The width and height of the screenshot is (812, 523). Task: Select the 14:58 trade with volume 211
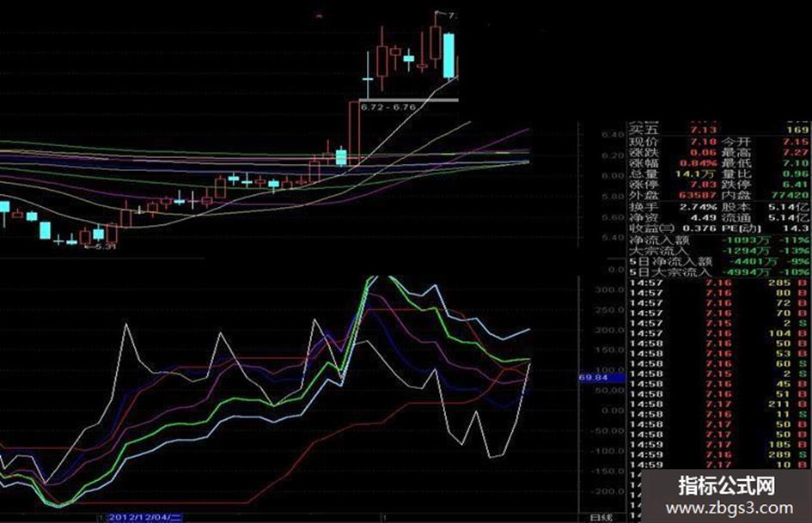click(719, 404)
